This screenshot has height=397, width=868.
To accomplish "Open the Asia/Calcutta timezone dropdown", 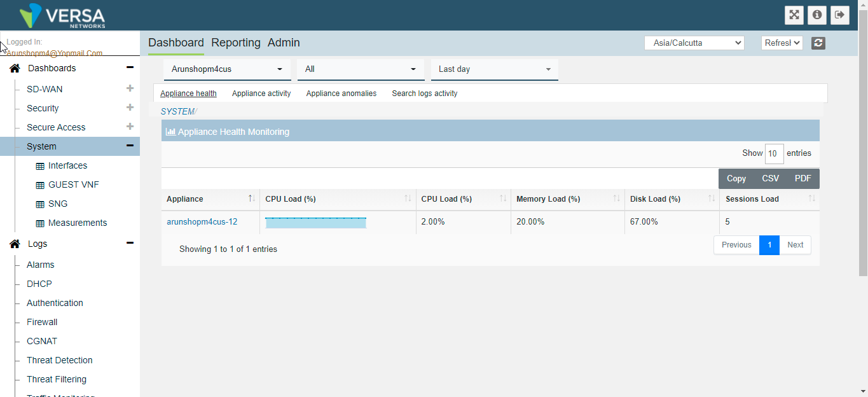I will [694, 43].
